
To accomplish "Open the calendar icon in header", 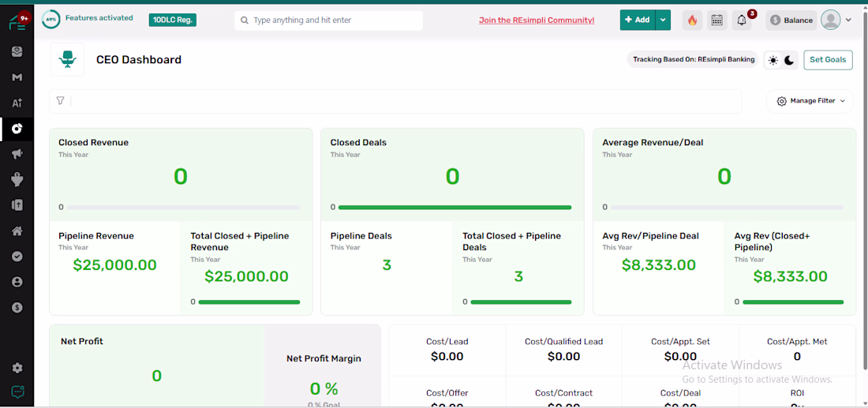I will pyautogui.click(x=716, y=21).
